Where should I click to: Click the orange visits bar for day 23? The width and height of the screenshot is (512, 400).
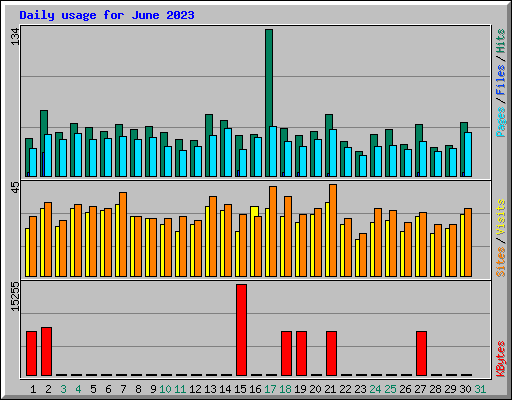click(x=363, y=255)
